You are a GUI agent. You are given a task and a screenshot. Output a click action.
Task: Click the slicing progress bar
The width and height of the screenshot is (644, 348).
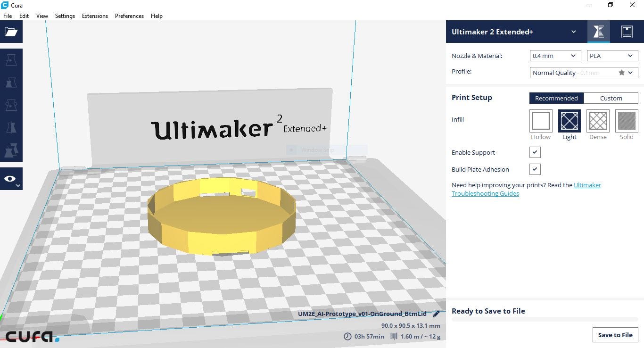tap(545, 319)
